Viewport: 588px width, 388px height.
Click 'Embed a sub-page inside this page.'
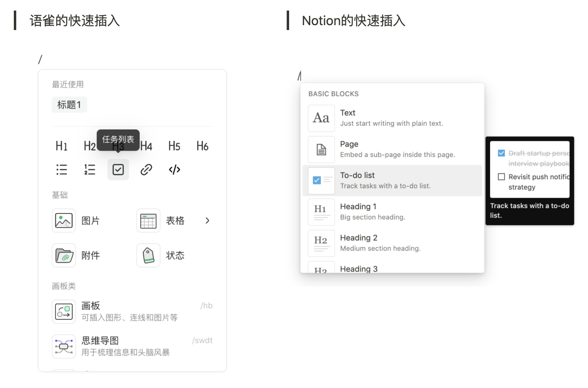pos(398,155)
